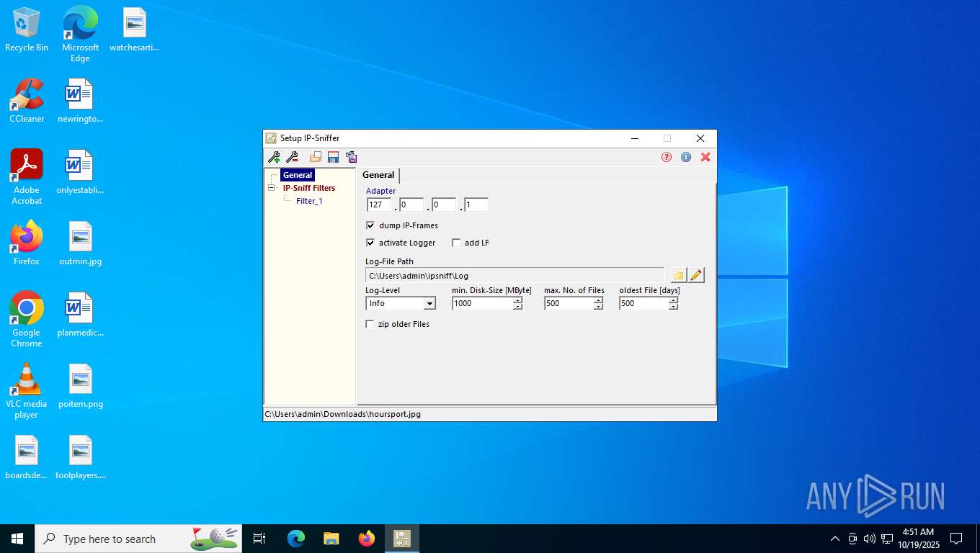
Task: Open Google Chrome desktop shortcut
Action: (x=27, y=319)
